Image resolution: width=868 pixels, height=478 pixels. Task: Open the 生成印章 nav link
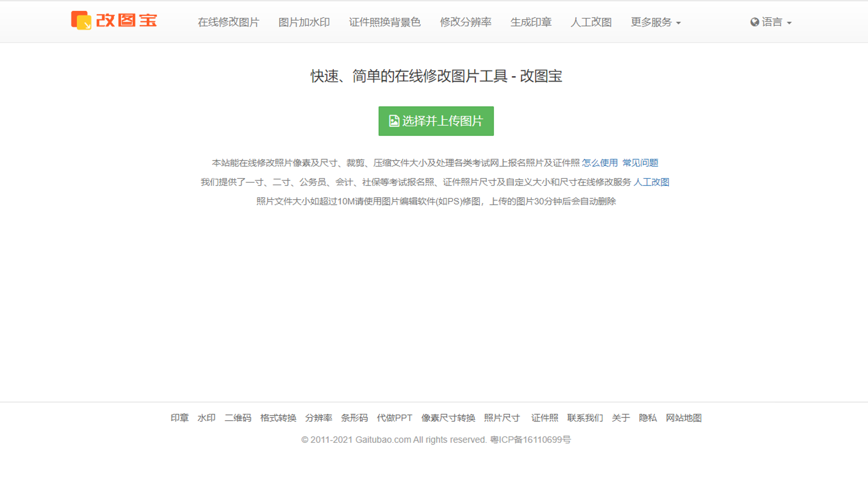tap(531, 22)
